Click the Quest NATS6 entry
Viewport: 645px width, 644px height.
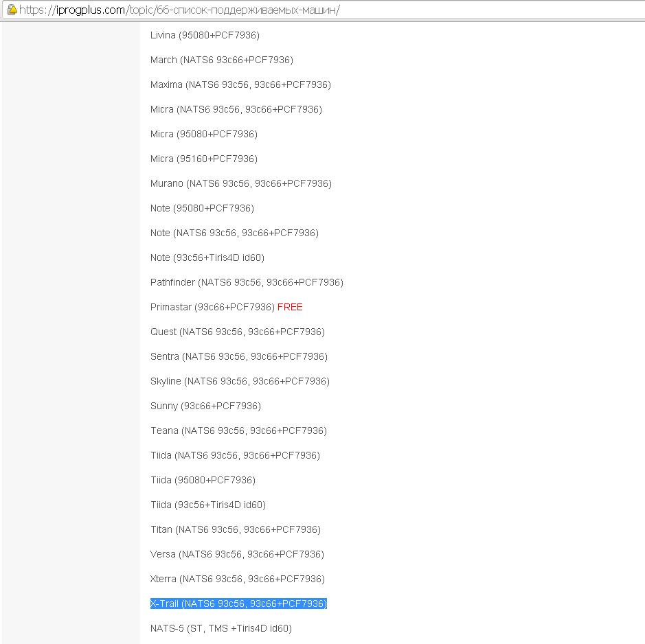(238, 332)
